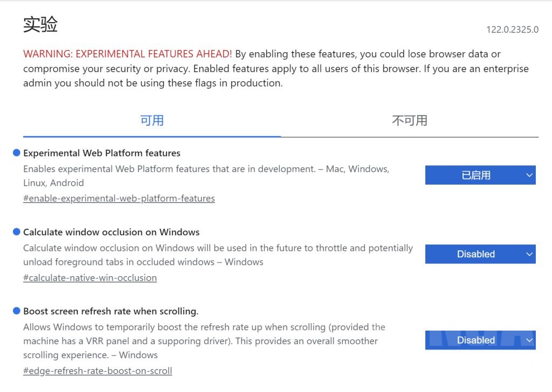Open the #enable-experimental-web-platform-features link
This screenshot has width=552, height=392.
(119, 198)
